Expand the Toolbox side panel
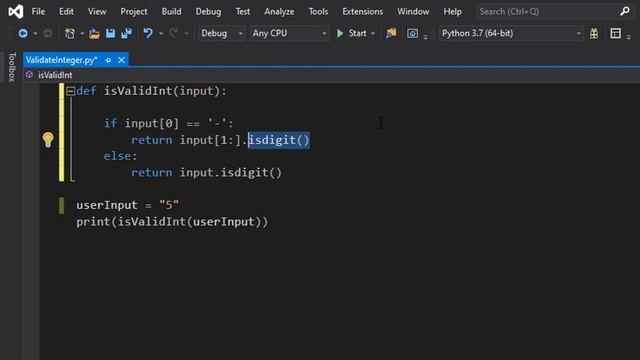Viewport: 640px width, 360px height. (12, 67)
